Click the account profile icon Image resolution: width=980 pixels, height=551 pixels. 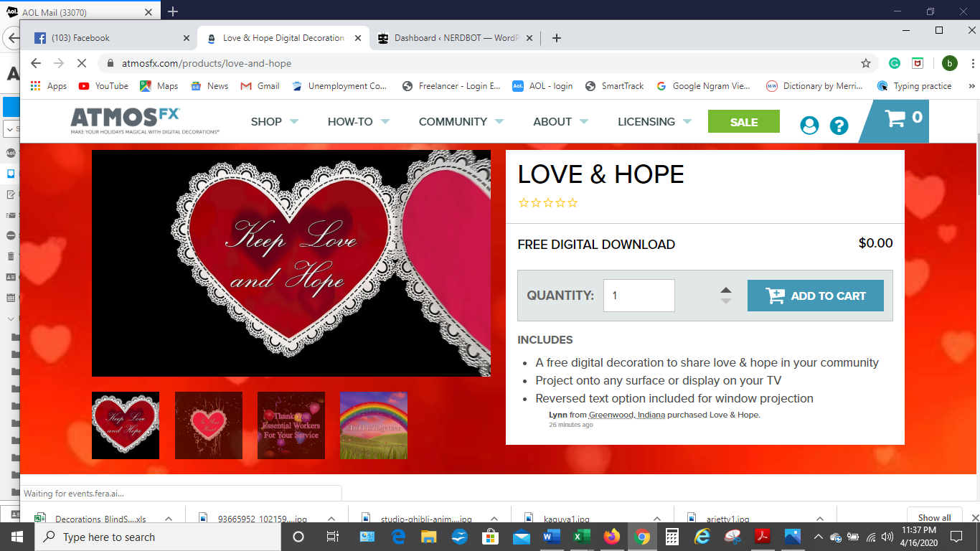(x=809, y=124)
